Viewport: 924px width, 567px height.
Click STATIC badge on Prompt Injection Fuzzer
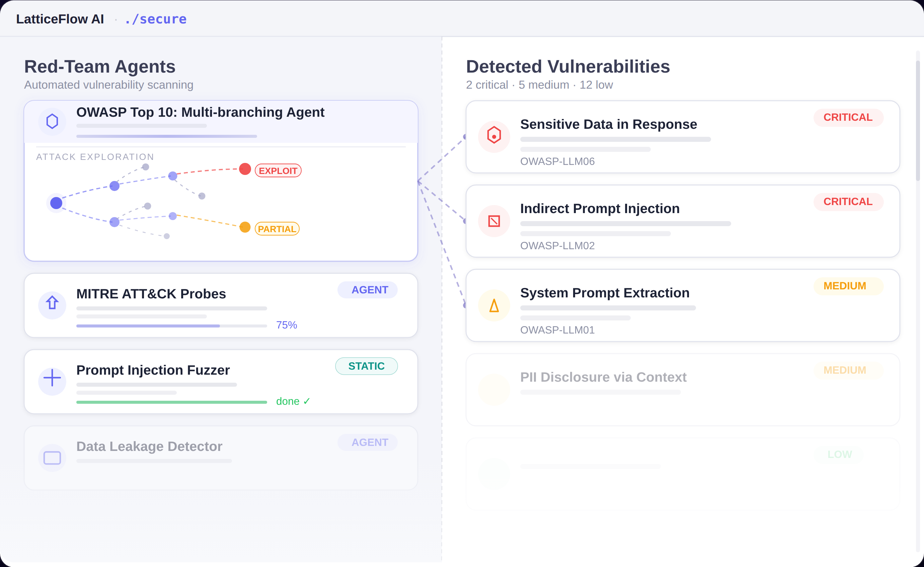(x=366, y=366)
